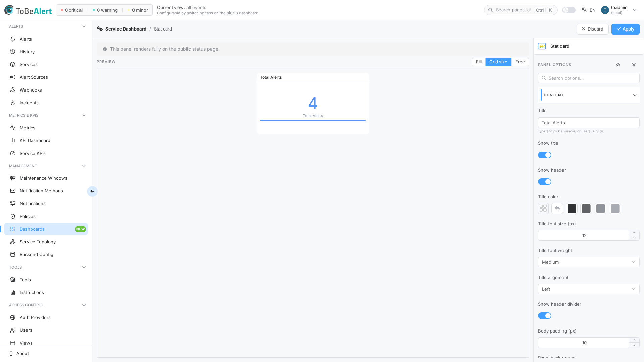
Task: Open Auth Providers globe icon
Action: click(13, 317)
